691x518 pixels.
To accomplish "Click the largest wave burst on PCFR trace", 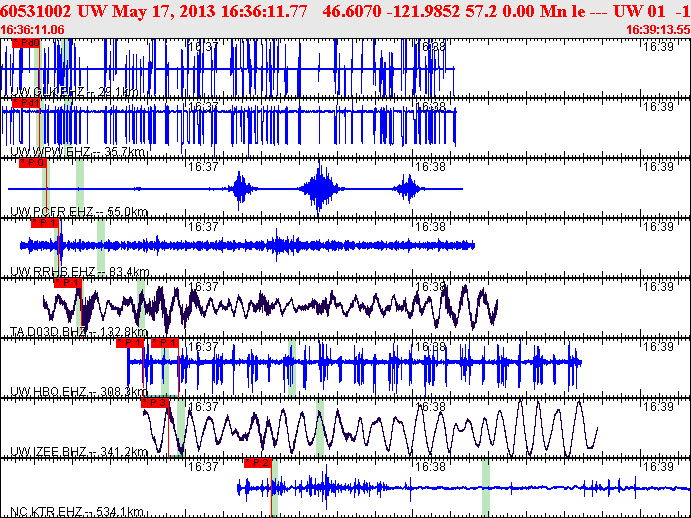I will pyautogui.click(x=320, y=189).
